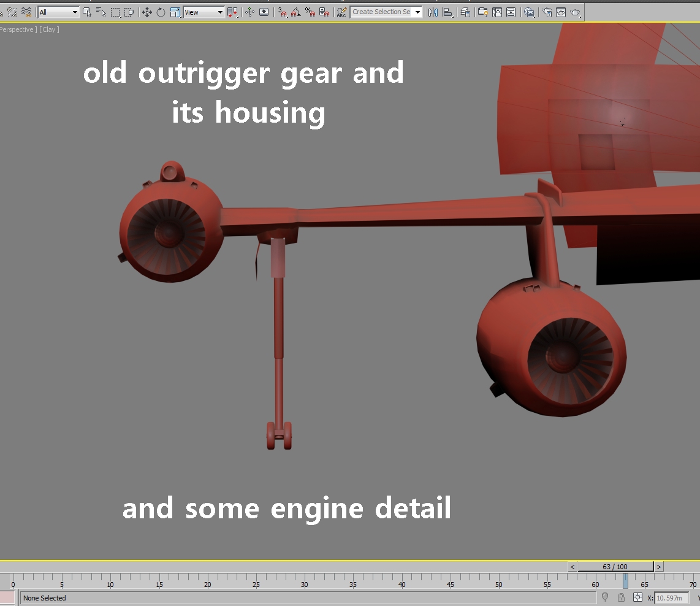Click the Render Production teapot icon
Viewport: 700px width, 606px height.
(x=576, y=12)
